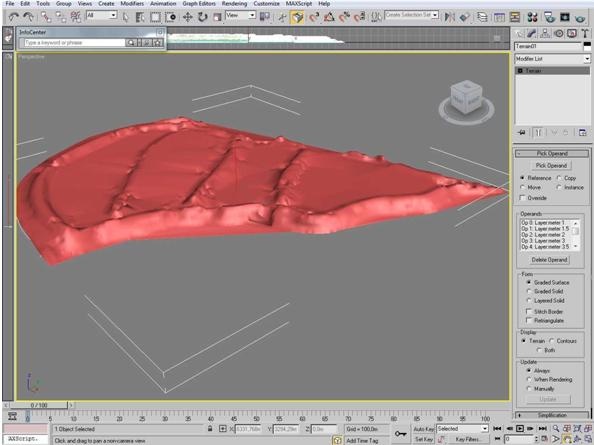Viewport: 594px width, 445px height.
Task: Open the Rendering menu
Action: [x=234, y=3]
